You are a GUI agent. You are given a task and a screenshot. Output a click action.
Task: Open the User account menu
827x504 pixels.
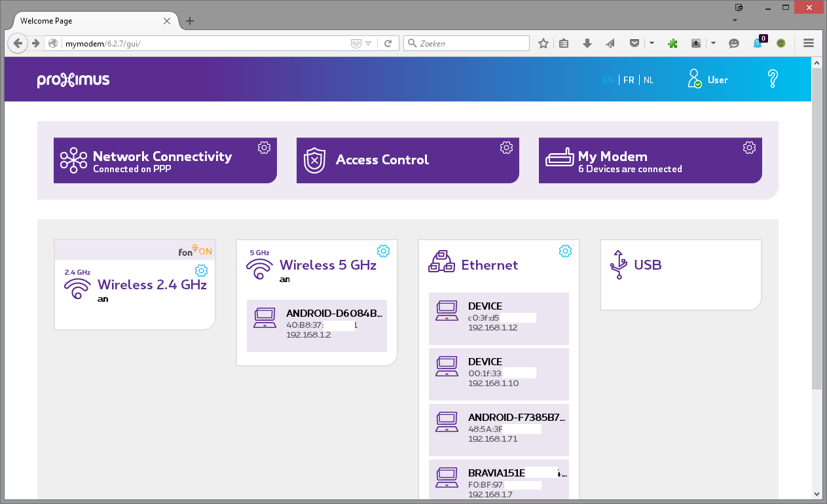pyautogui.click(x=708, y=80)
